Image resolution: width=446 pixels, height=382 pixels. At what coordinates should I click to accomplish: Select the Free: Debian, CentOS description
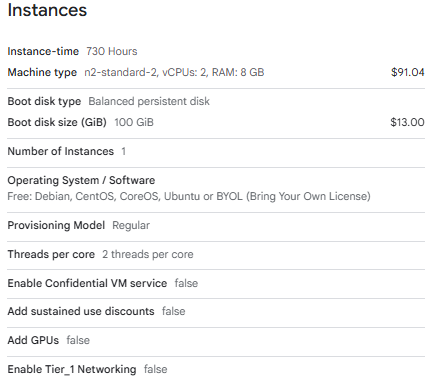(x=189, y=196)
